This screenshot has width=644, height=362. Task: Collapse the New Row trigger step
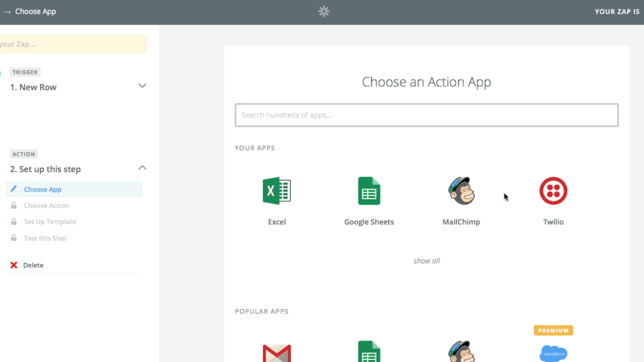tap(142, 85)
